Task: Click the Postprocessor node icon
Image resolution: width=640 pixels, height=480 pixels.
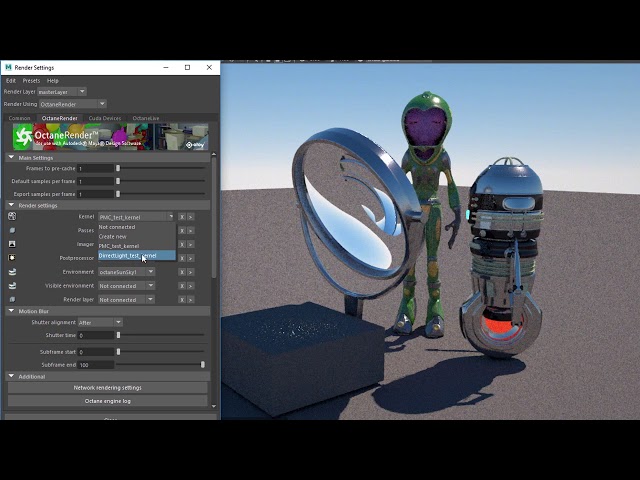Action: 12,258
